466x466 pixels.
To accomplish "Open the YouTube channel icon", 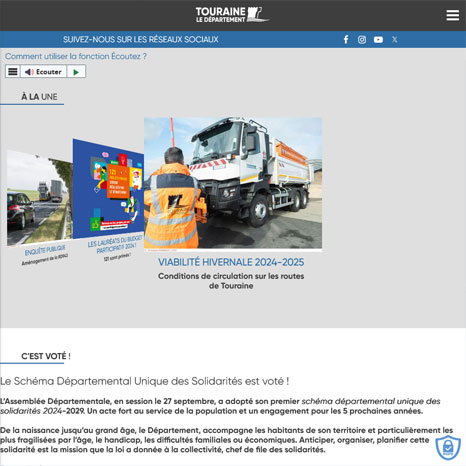I will click(x=378, y=40).
